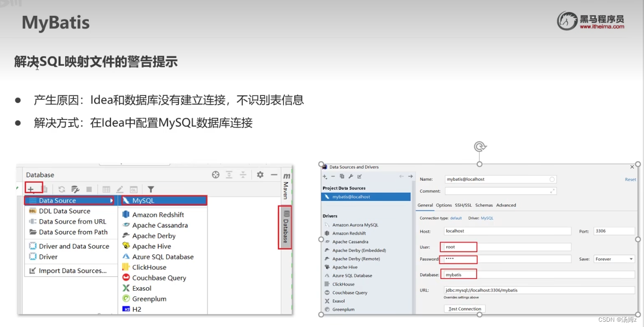Select H2 in the submenu list
The image size is (644, 327).
click(x=163, y=309)
